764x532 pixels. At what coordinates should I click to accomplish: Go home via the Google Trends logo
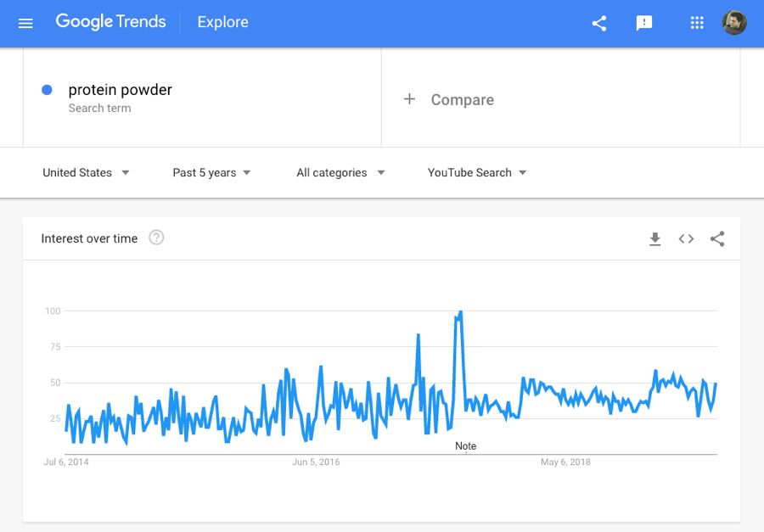coord(110,22)
